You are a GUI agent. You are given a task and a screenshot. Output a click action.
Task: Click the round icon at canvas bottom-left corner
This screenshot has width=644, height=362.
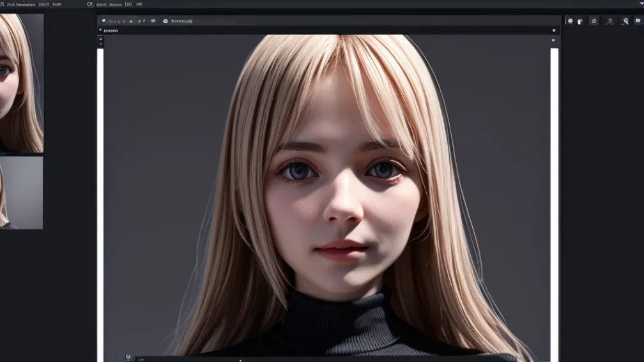(x=128, y=357)
